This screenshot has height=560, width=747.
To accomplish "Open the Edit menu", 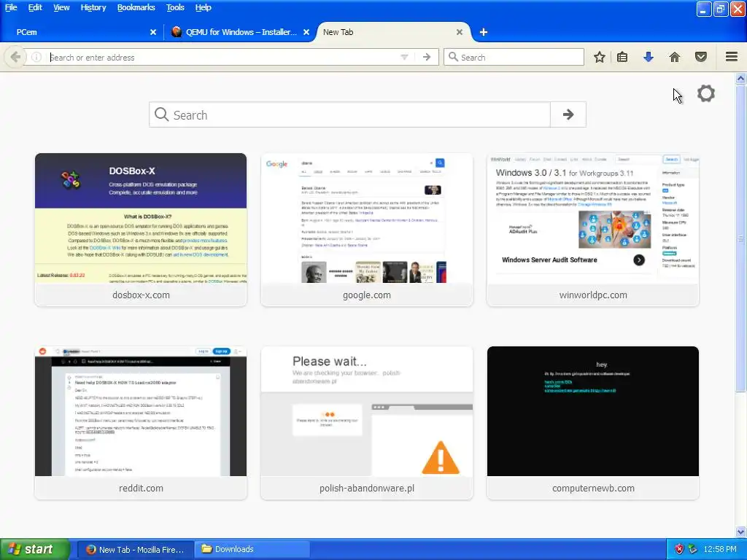I will pos(35,7).
